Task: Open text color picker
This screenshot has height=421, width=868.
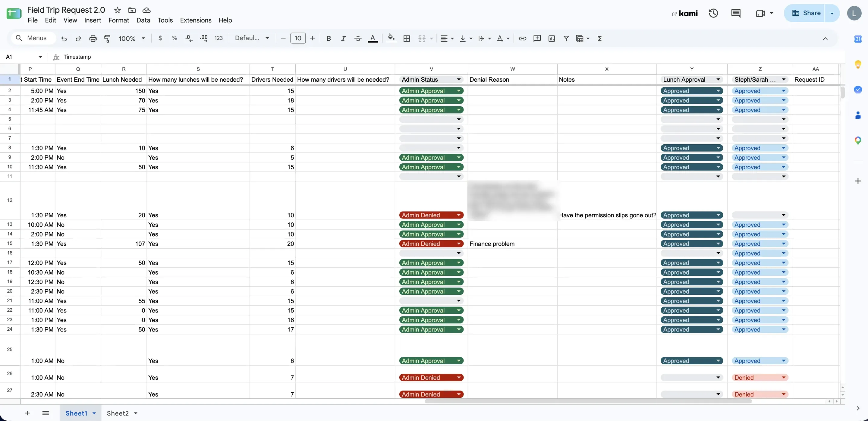Action: pyautogui.click(x=372, y=38)
